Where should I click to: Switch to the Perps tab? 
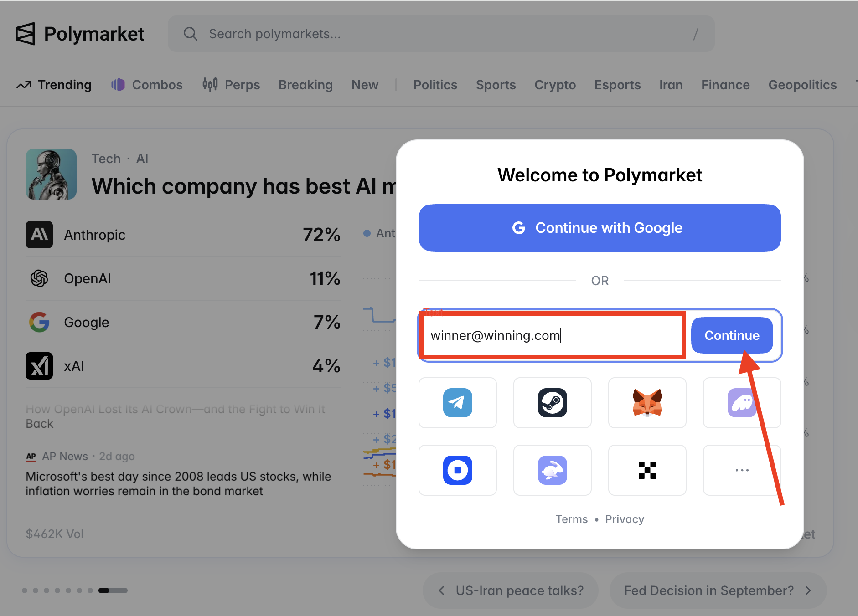click(231, 85)
